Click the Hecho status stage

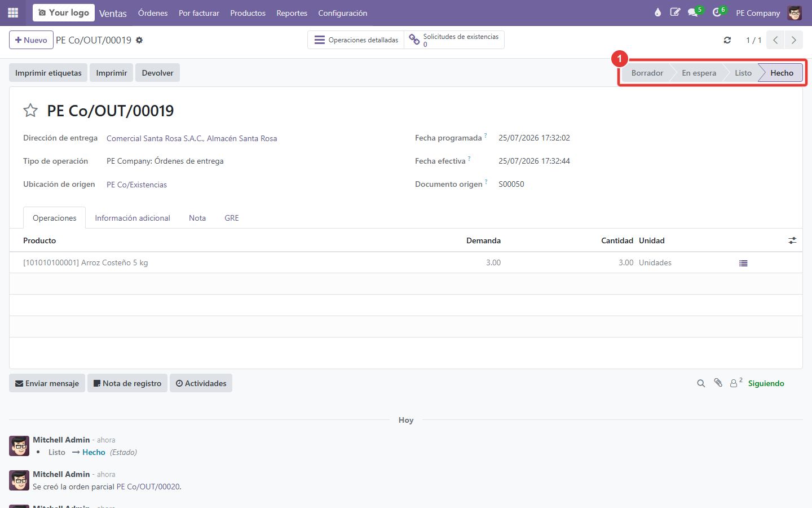(782, 73)
